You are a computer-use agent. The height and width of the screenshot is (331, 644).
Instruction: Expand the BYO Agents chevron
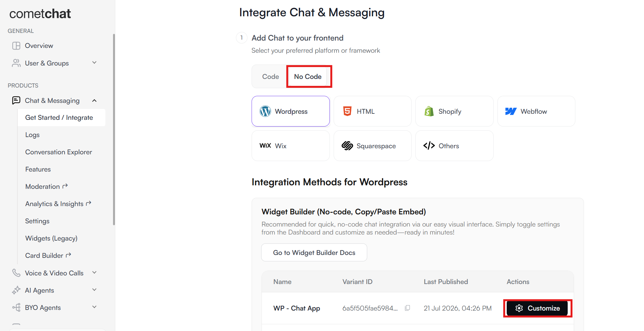tap(94, 307)
